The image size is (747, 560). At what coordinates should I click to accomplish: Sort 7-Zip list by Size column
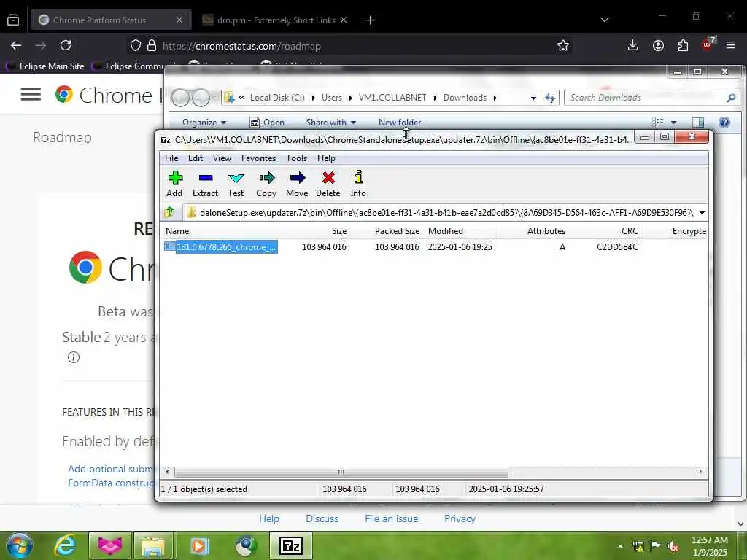pos(338,231)
